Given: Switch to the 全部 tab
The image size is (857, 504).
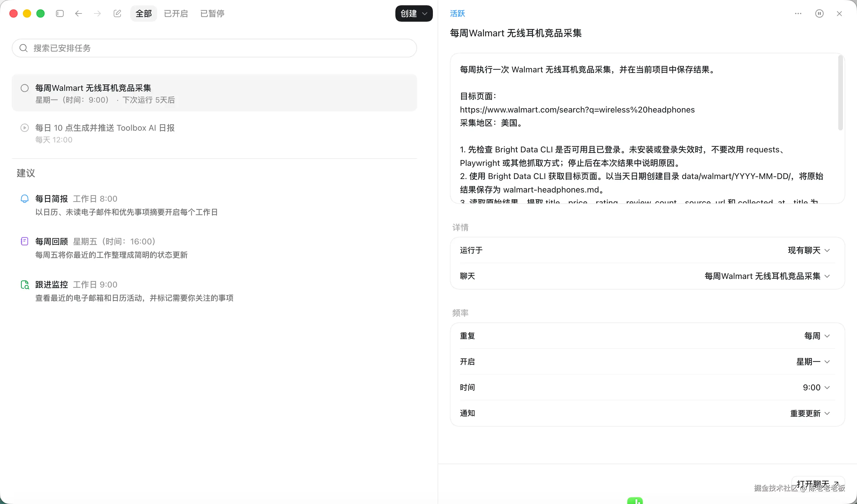Looking at the screenshot, I should (x=143, y=13).
